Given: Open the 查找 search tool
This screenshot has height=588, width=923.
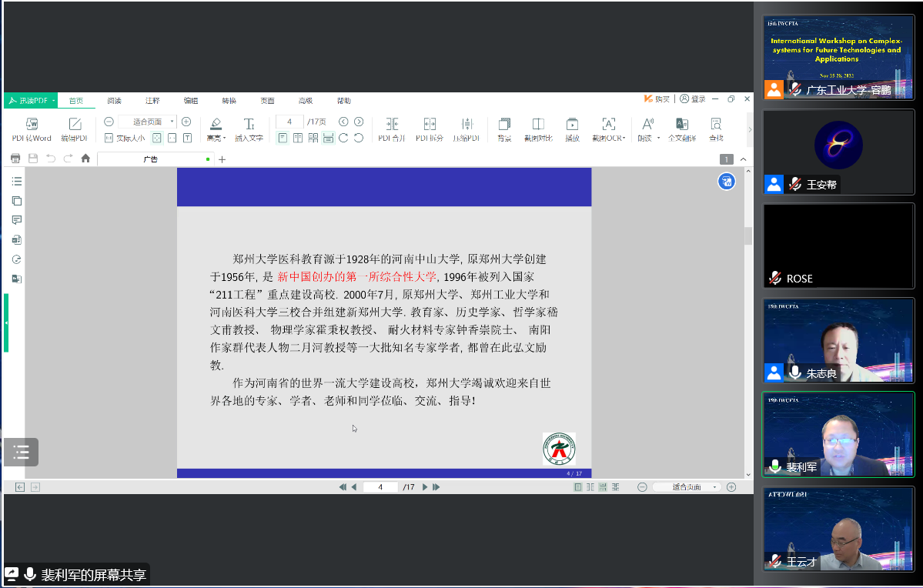Looking at the screenshot, I should pyautogui.click(x=716, y=129).
